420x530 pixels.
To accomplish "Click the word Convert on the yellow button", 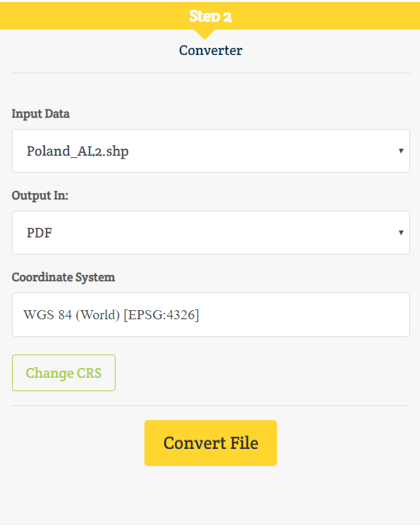I will (x=194, y=443).
